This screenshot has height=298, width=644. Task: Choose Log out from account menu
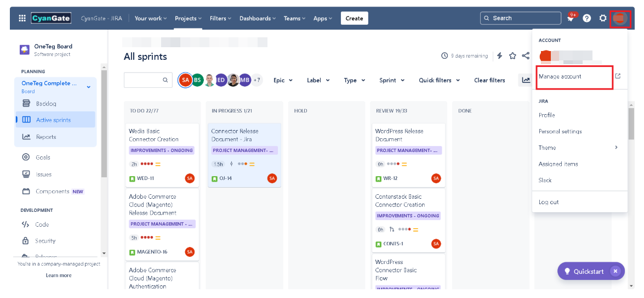coord(549,202)
